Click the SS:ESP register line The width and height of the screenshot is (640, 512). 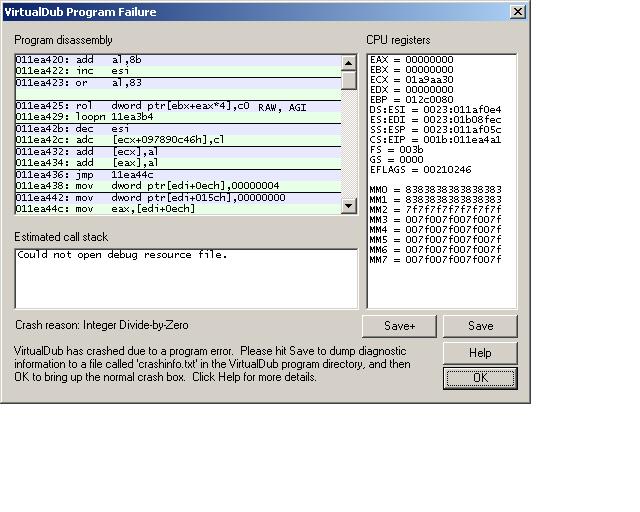coord(435,130)
